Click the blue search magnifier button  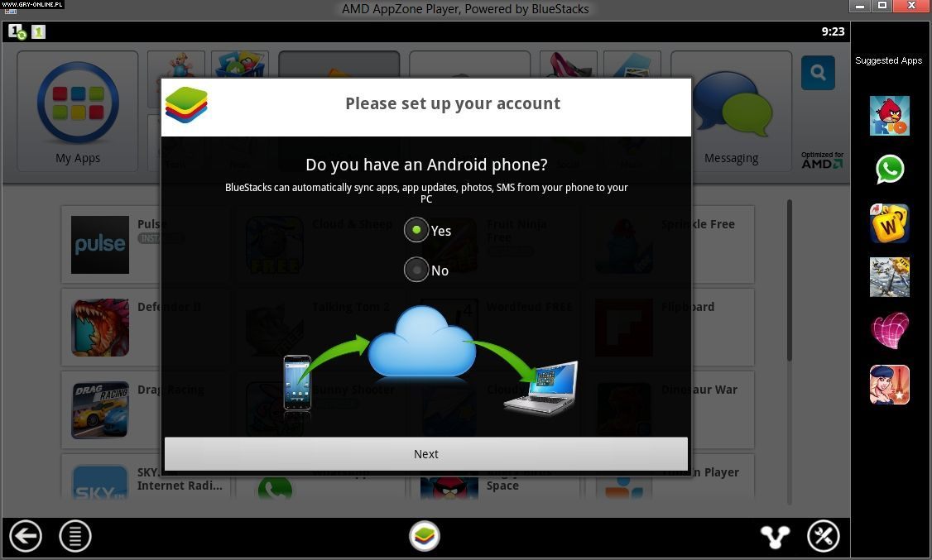pos(818,74)
